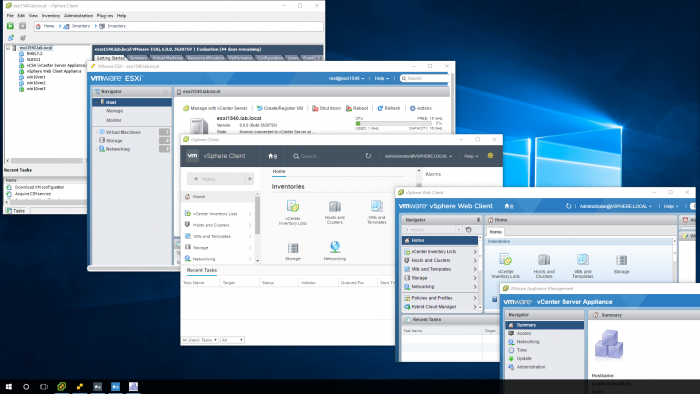Open the Storage icon in vSphere Client Inventories
This screenshot has height=394, width=700.
pyautogui.click(x=293, y=248)
